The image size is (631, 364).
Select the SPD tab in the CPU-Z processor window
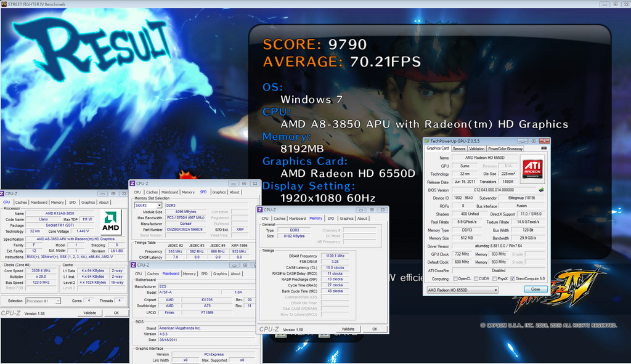tap(72, 202)
